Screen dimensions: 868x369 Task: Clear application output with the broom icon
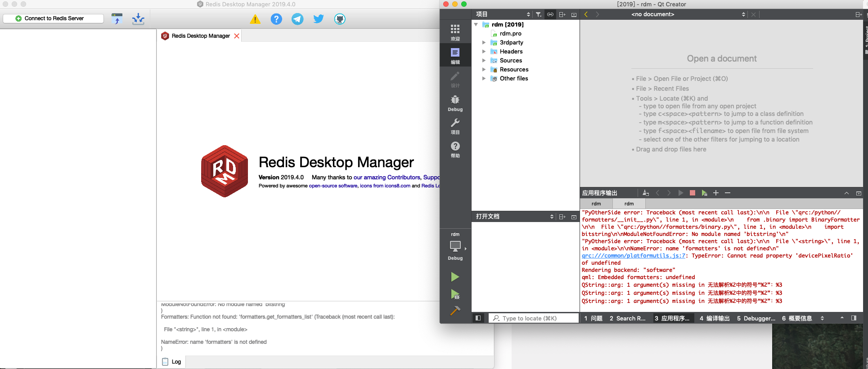point(646,193)
